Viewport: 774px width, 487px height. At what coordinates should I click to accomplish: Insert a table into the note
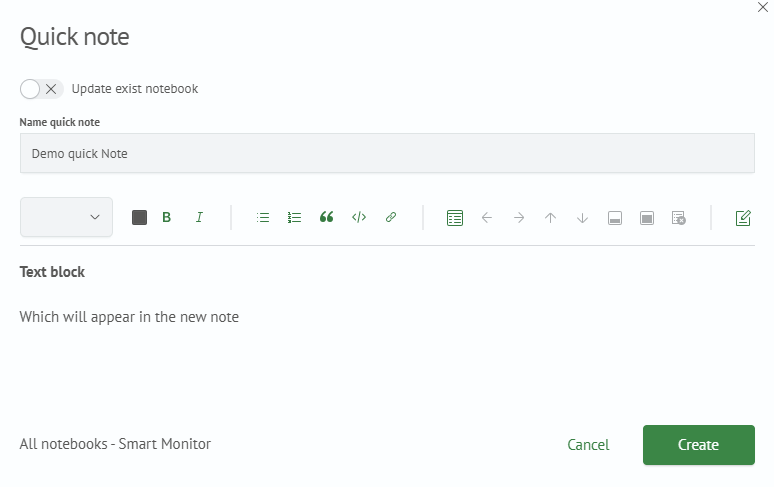(455, 218)
